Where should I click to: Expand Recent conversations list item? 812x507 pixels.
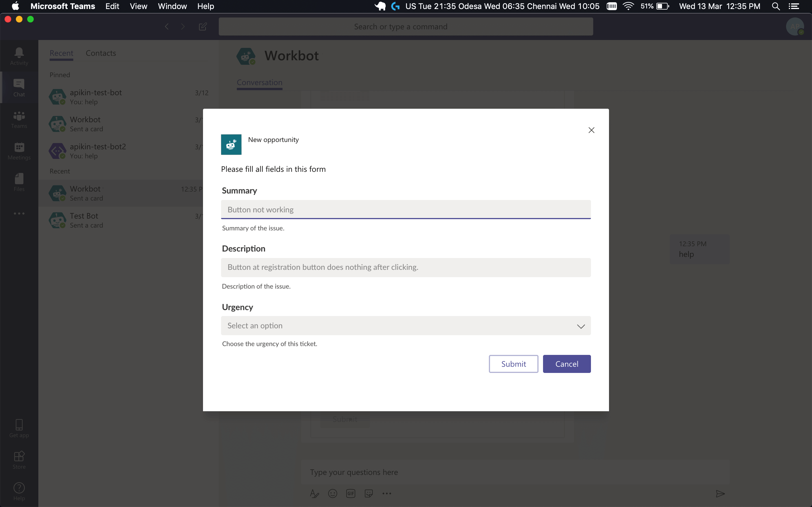[x=59, y=171]
